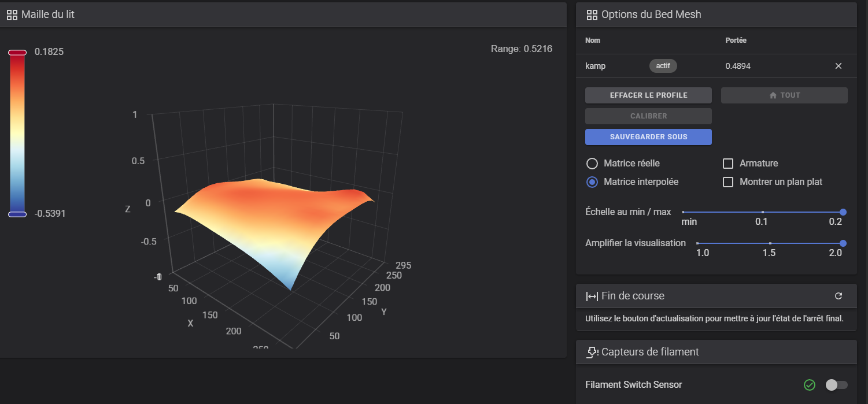Set Amplifier la visualisation slider to 1.5

click(x=770, y=243)
